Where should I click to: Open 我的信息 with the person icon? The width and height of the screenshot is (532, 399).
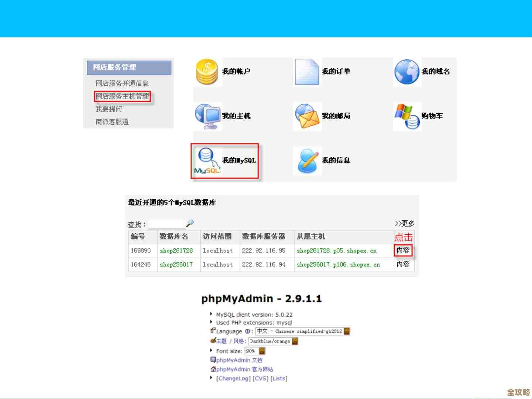point(307,161)
